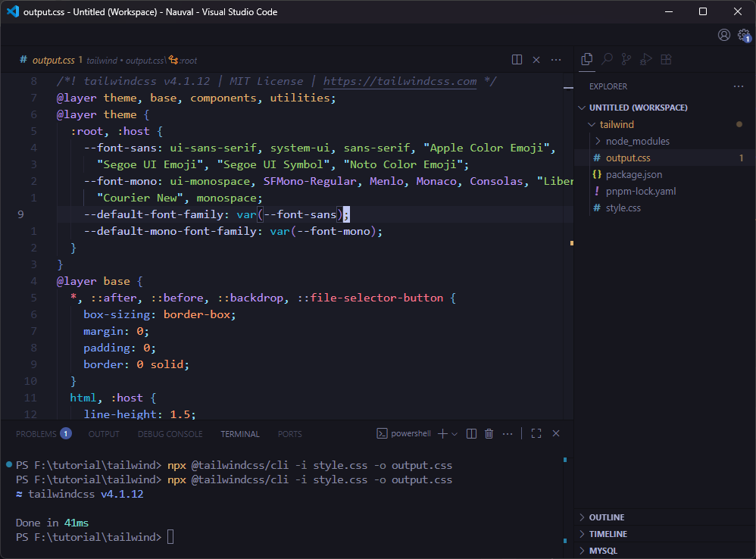The height and width of the screenshot is (559, 756).
Task: Open the Search view icon
Action: tap(608, 59)
